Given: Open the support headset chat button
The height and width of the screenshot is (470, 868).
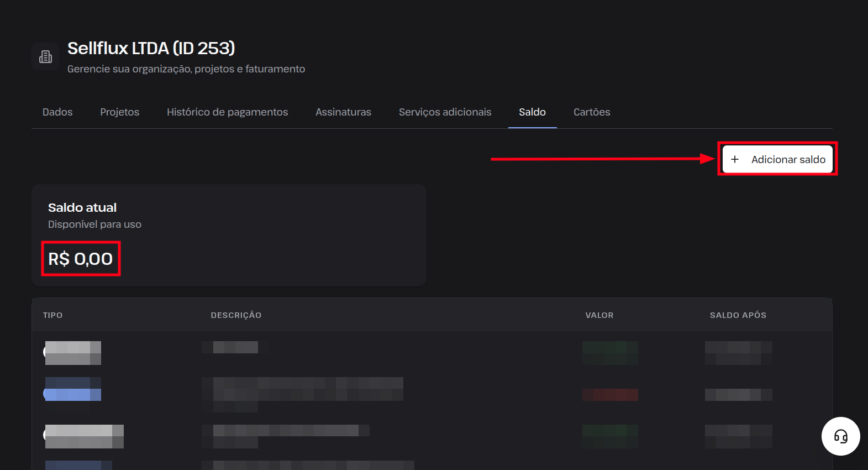Looking at the screenshot, I should [x=840, y=436].
